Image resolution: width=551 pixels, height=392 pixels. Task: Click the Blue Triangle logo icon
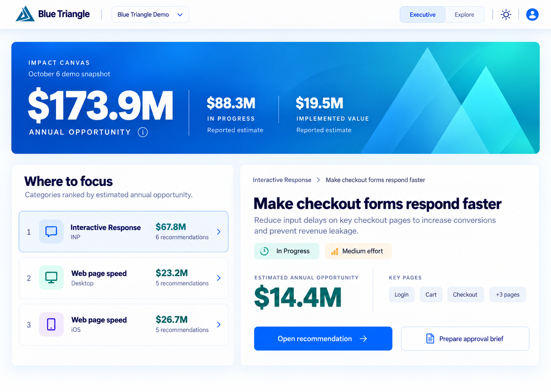click(25, 14)
